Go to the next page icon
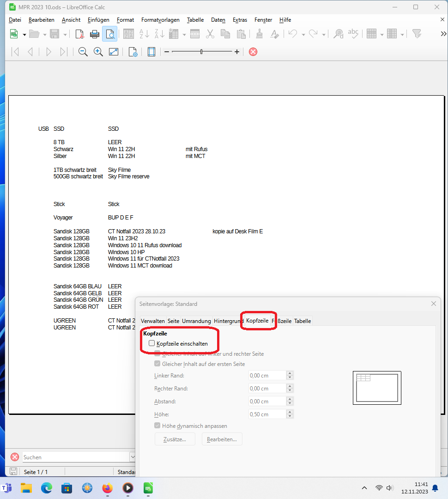 pyautogui.click(x=48, y=52)
